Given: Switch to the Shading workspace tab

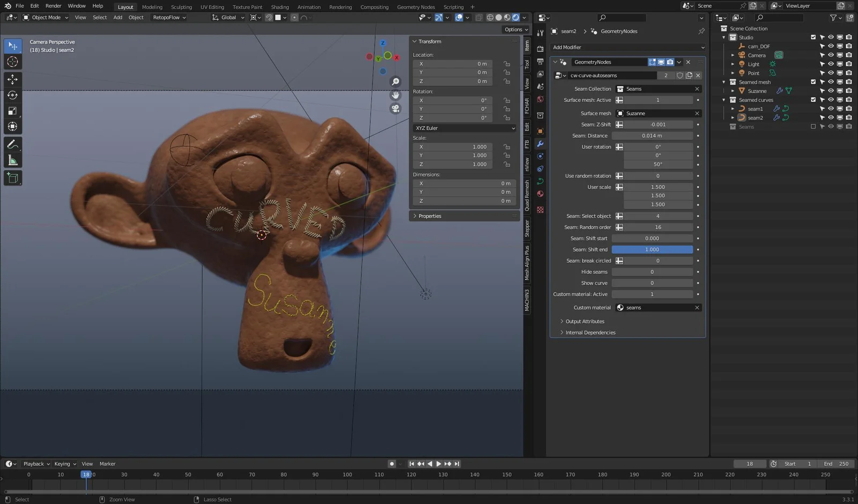Looking at the screenshot, I should tap(279, 6).
